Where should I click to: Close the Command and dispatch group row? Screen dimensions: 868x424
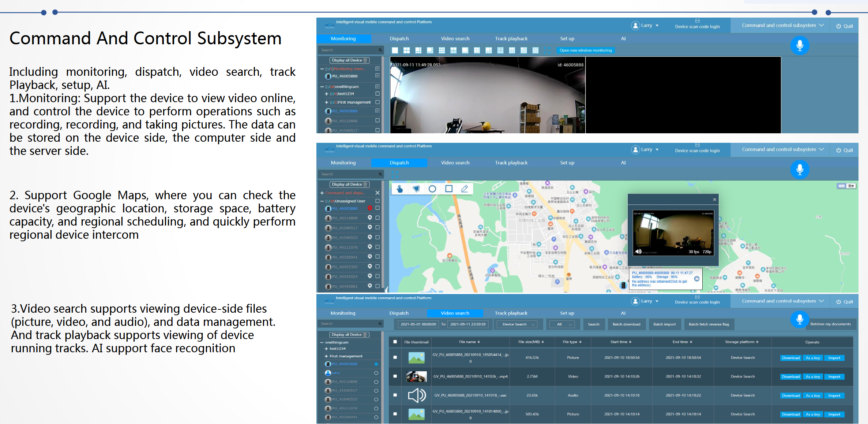(377, 193)
